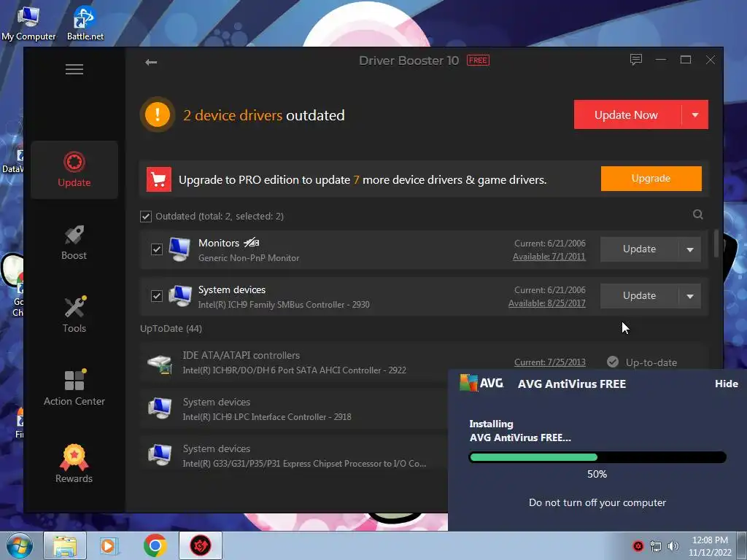Expand dropdown next to SMBus Update button
747x560 pixels.
(690, 296)
